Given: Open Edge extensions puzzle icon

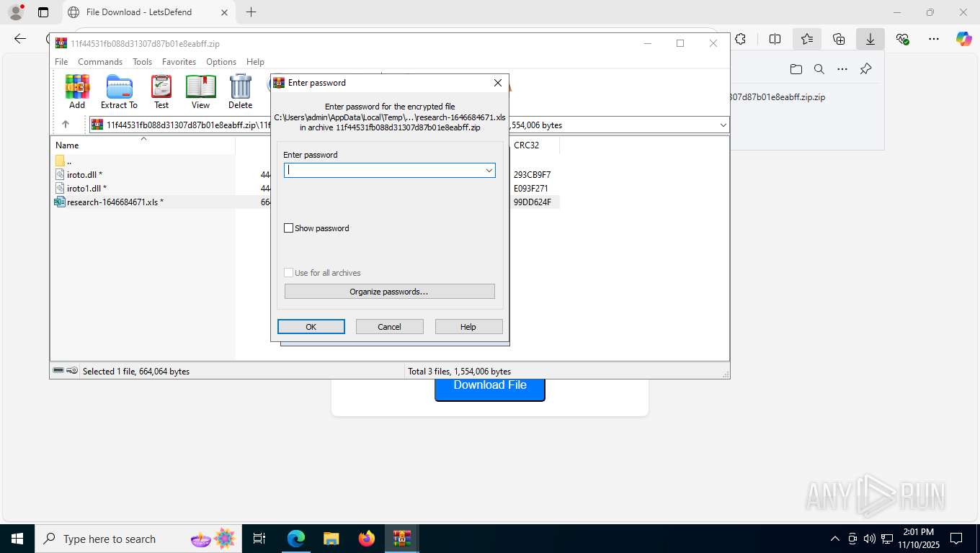Looking at the screenshot, I should pos(740,39).
